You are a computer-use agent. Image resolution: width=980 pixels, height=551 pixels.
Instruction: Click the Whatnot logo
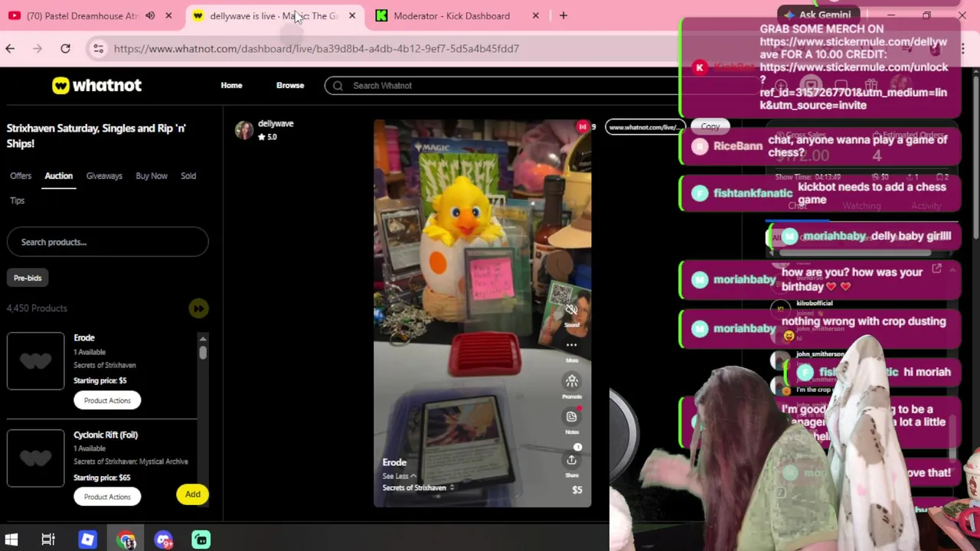click(x=96, y=86)
